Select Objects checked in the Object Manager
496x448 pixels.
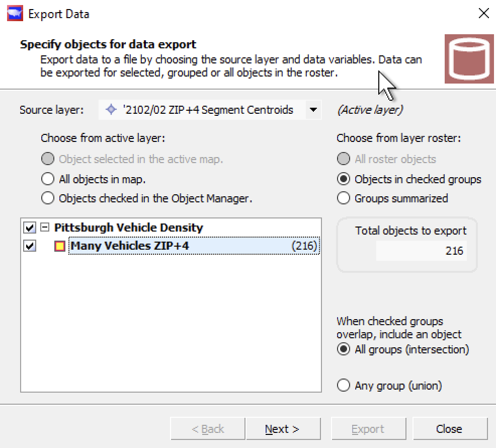pyautogui.click(x=48, y=198)
